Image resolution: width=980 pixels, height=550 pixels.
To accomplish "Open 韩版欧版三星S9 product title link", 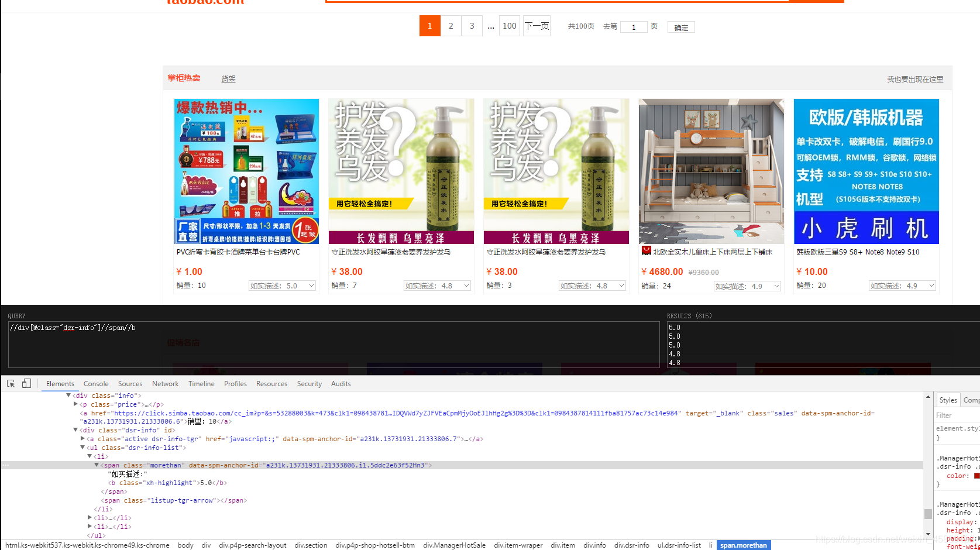I will [x=858, y=252].
